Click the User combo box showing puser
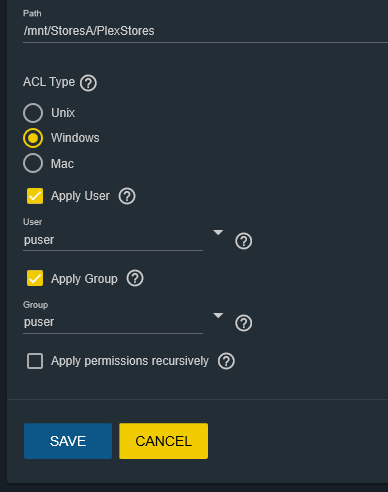 click(113, 240)
